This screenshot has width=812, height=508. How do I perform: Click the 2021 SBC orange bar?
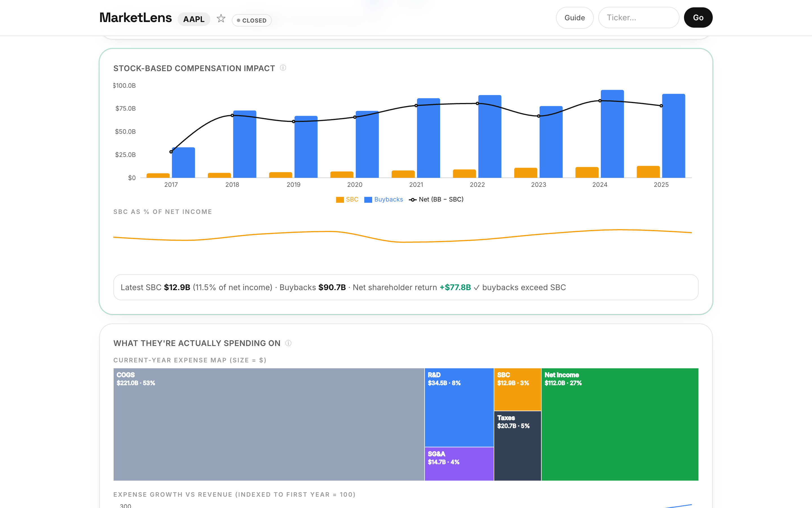click(403, 174)
